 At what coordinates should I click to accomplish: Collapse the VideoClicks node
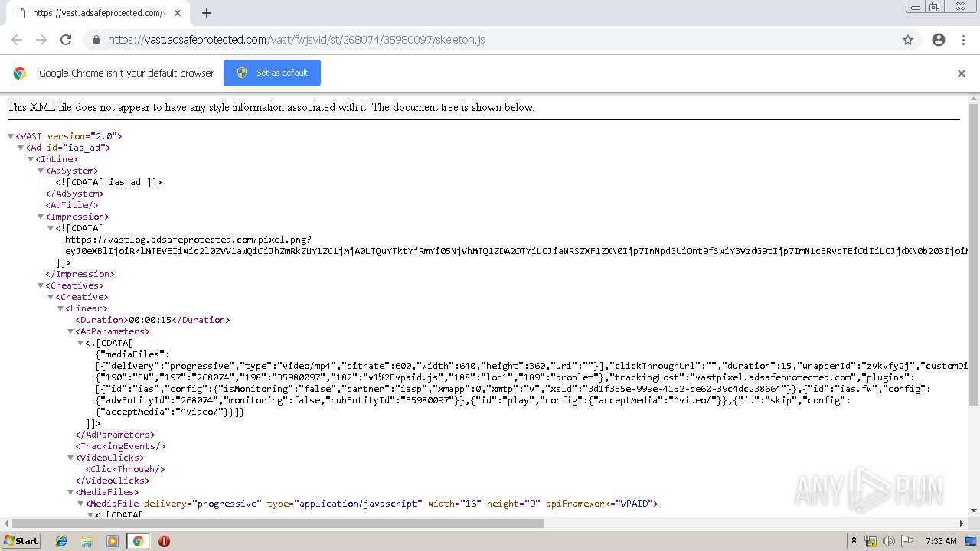point(70,458)
